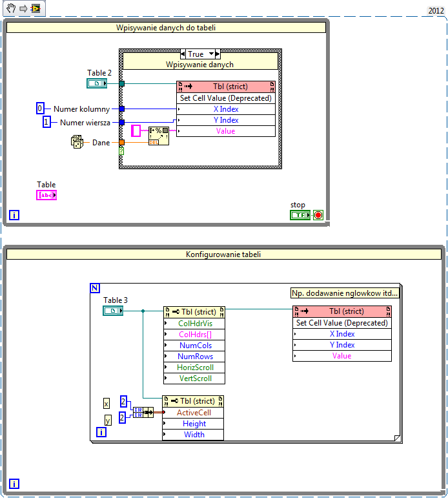This screenshot has width=448, height=498.
Task: Click the Table 3 reference terminal
Action: coord(113,311)
